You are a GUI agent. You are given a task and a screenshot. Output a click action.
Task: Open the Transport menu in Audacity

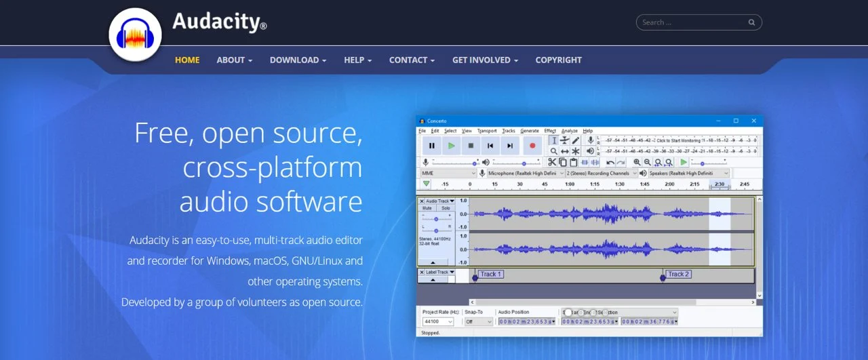[x=487, y=131]
